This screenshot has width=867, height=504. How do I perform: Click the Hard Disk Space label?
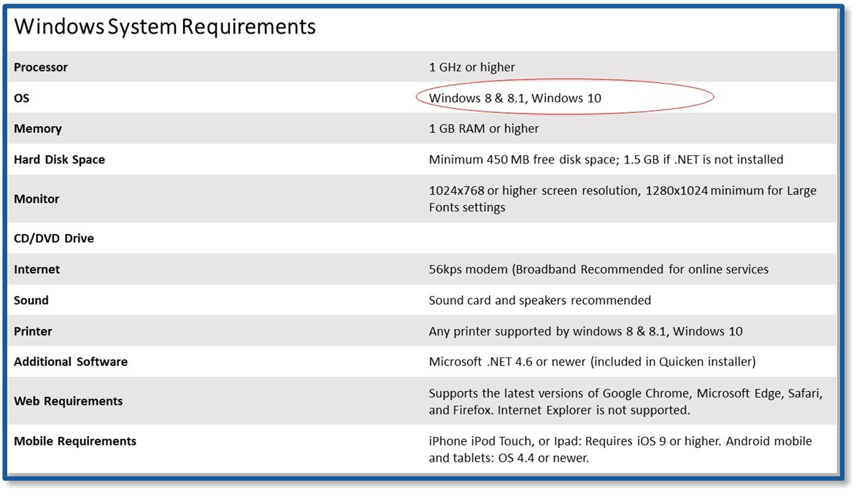pos(59,160)
